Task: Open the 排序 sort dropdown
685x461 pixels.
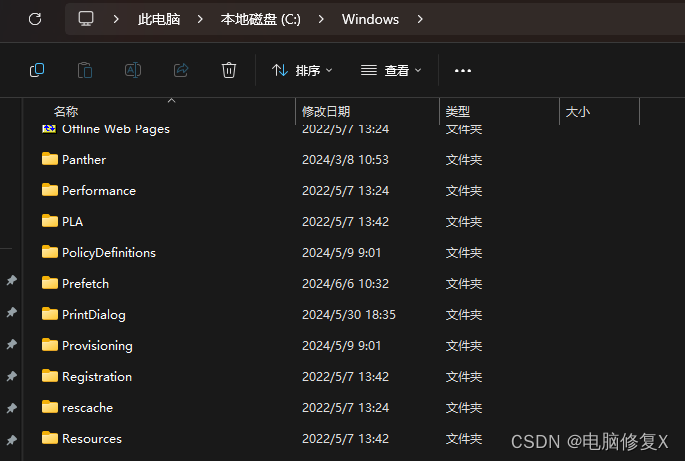Action: tap(302, 70)
